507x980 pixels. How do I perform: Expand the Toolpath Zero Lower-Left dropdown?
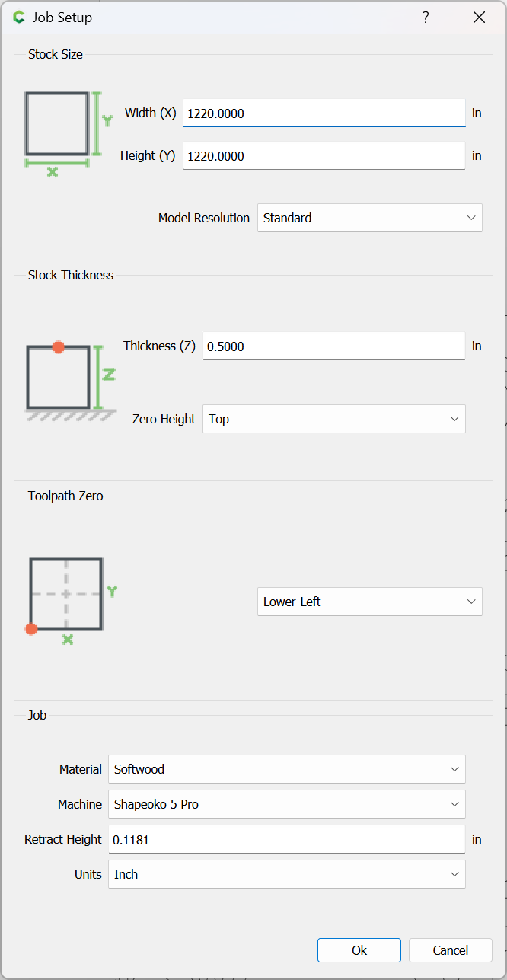point(370,602)
